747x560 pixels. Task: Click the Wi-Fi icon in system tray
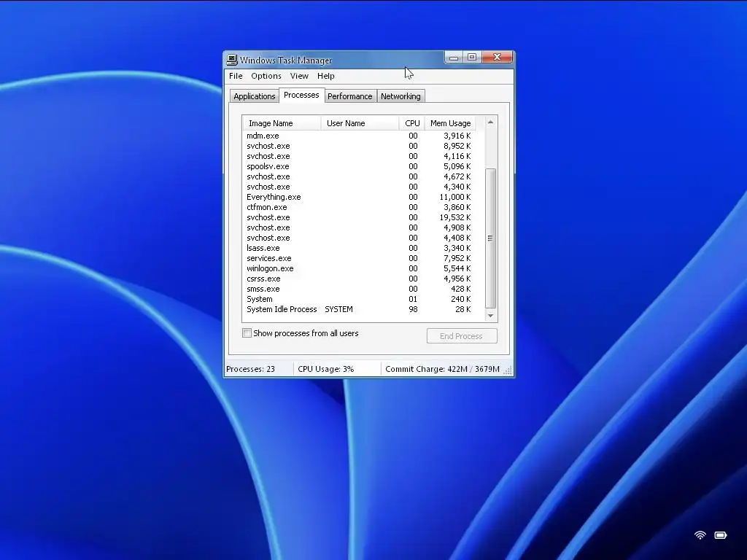point(700,535)
